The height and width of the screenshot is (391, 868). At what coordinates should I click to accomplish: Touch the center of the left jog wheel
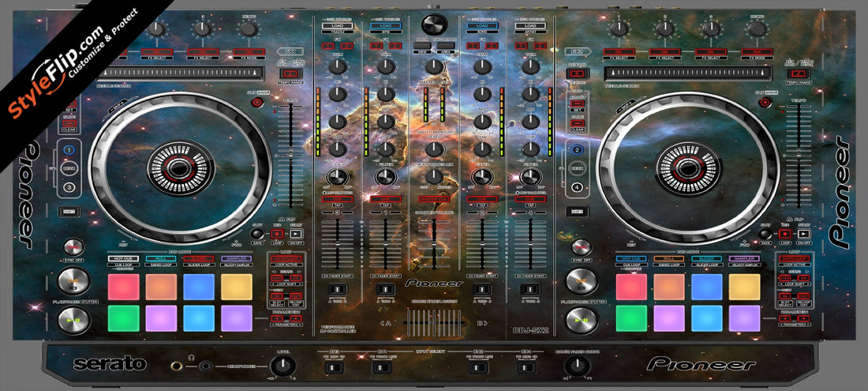coord(181,167)
